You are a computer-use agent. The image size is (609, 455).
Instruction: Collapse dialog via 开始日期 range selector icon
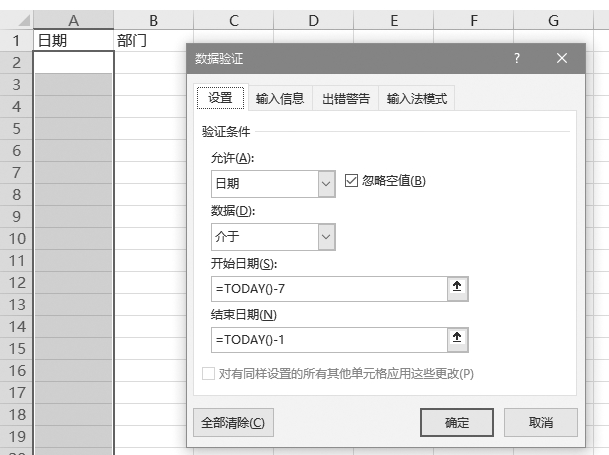click(458, 289)
